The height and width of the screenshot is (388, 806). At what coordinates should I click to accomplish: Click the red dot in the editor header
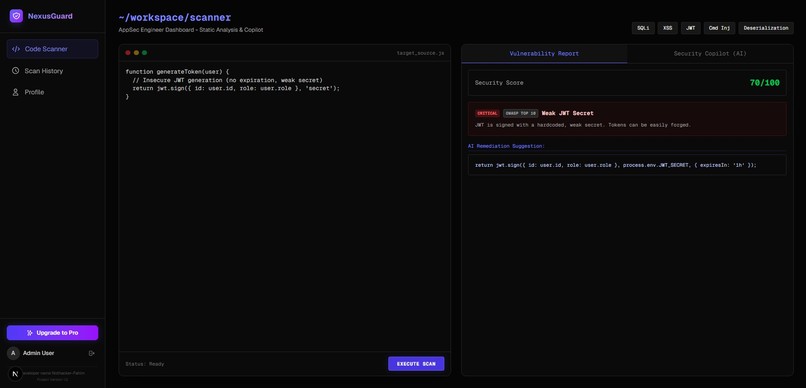tap(128, 53)
